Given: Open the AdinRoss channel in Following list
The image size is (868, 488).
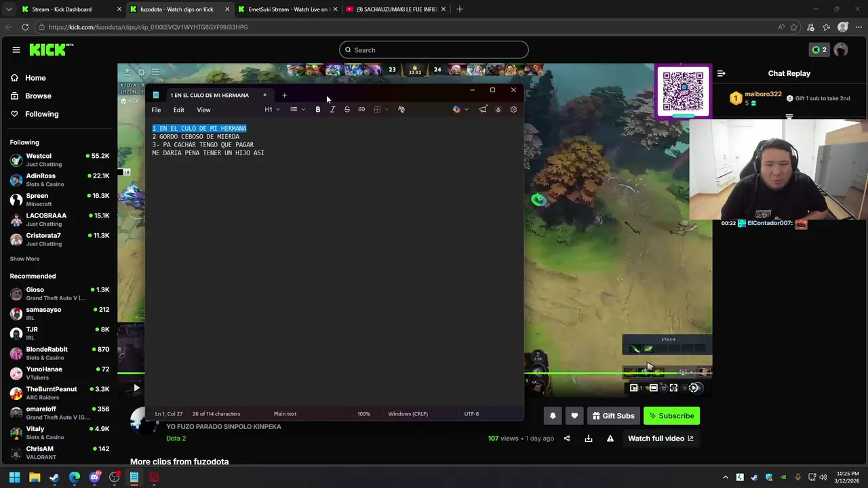Looking at the screenshot, I should 60,180.
